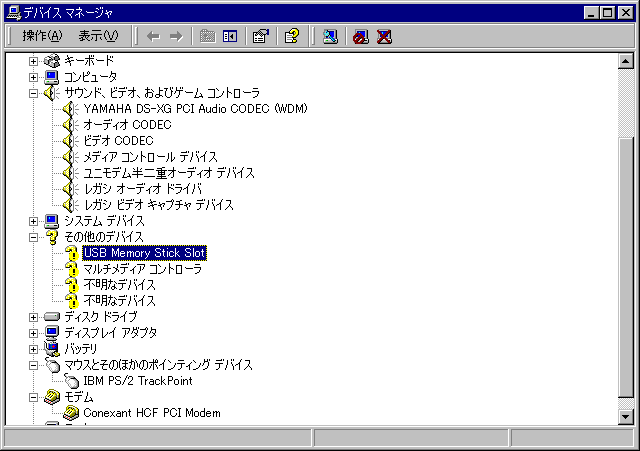The image size is (640, 451).
Task: Click the back arrow toolbar button
Action: [x=153, y=37]
